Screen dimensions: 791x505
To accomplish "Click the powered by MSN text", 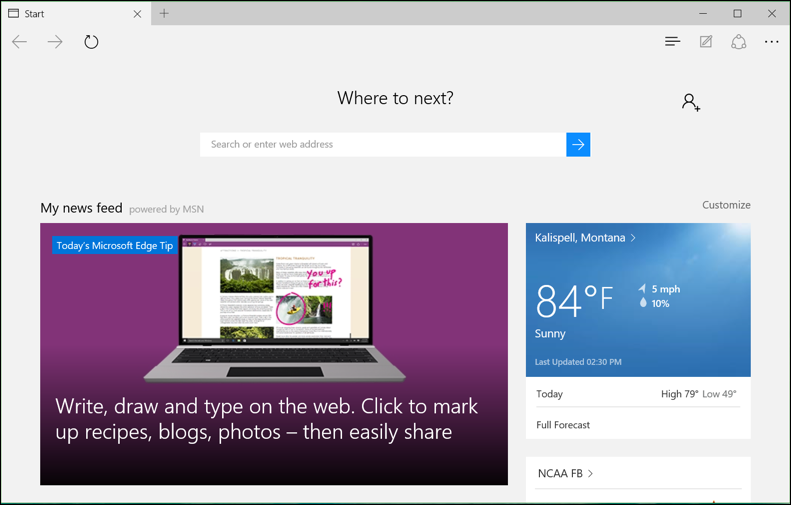I will [x=166, y=209].
